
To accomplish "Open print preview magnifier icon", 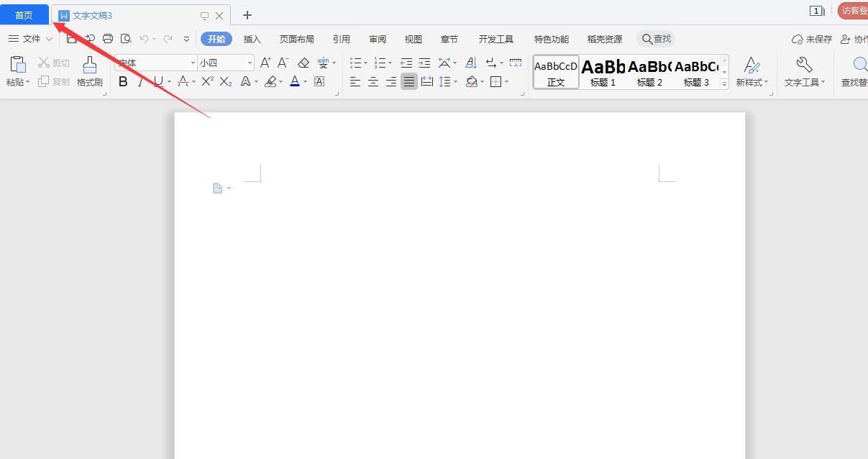I will click(x=127, y=39).
